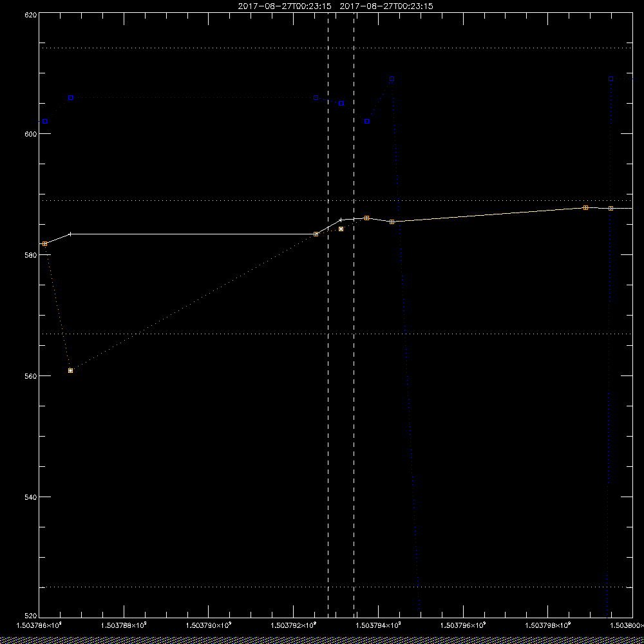Screen dimensions: 644x644
Task: Select orange square near 585.5 below blue peak
Action: (x=392, y=222)
